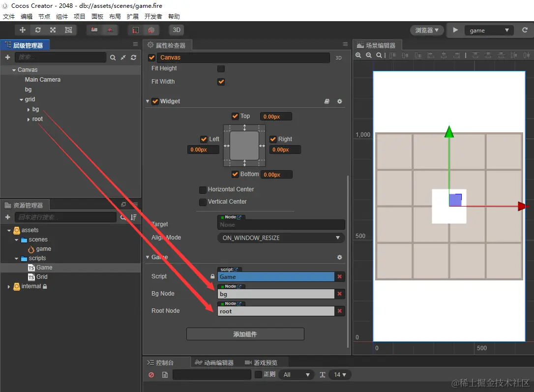Click the Play preview button

tap(455, 30)
